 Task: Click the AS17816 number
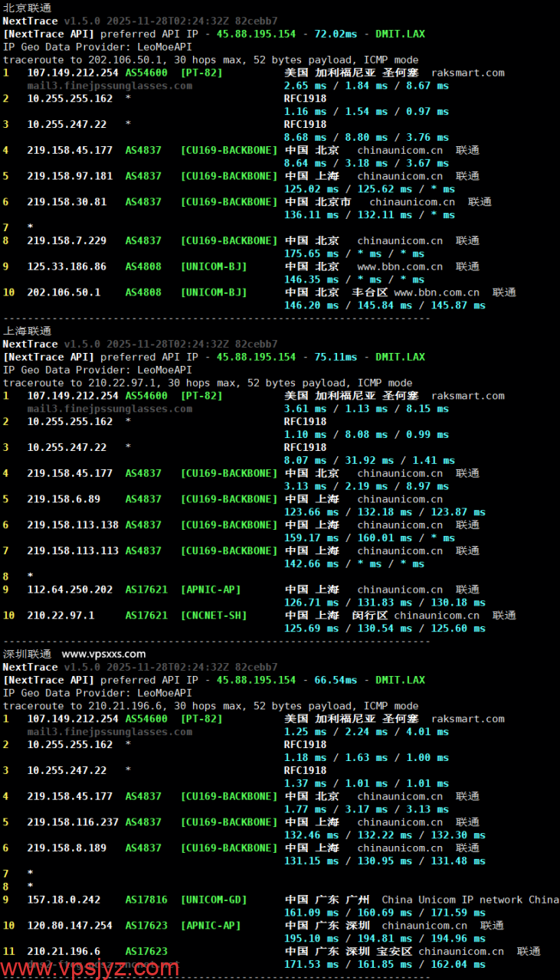click(146, 900)
